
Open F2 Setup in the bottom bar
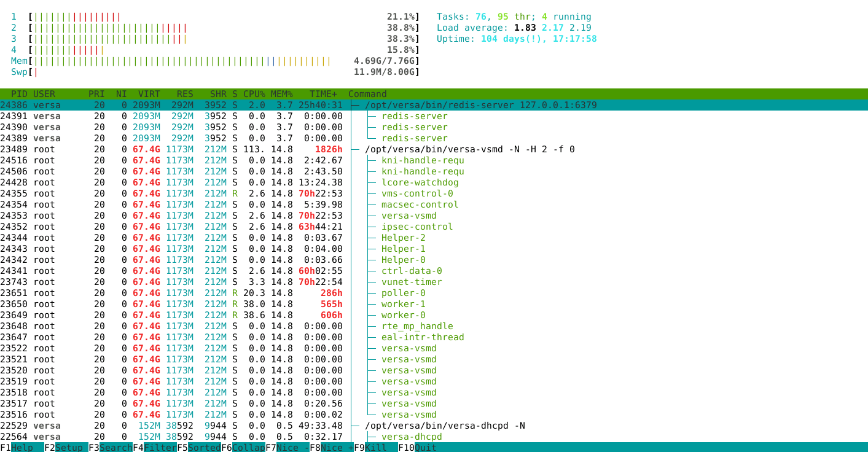pyautogui.click(x=66, y=447)
